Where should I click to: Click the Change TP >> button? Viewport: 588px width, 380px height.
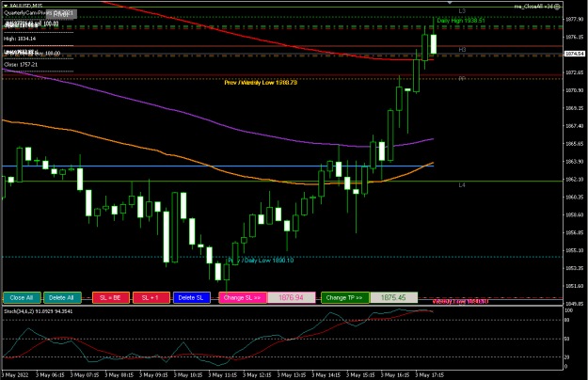(x=345, y=298)
